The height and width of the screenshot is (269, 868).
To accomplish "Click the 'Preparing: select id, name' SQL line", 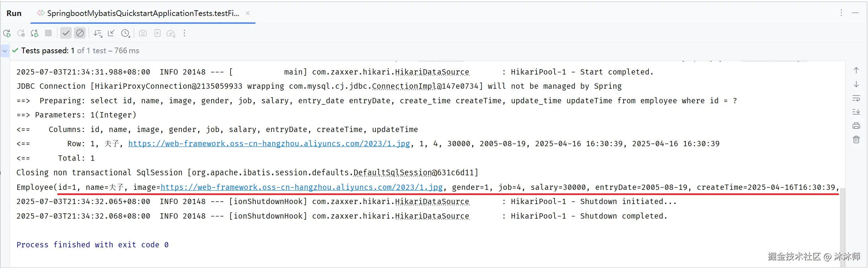I will pyautogui.click(x=377, y=101).
